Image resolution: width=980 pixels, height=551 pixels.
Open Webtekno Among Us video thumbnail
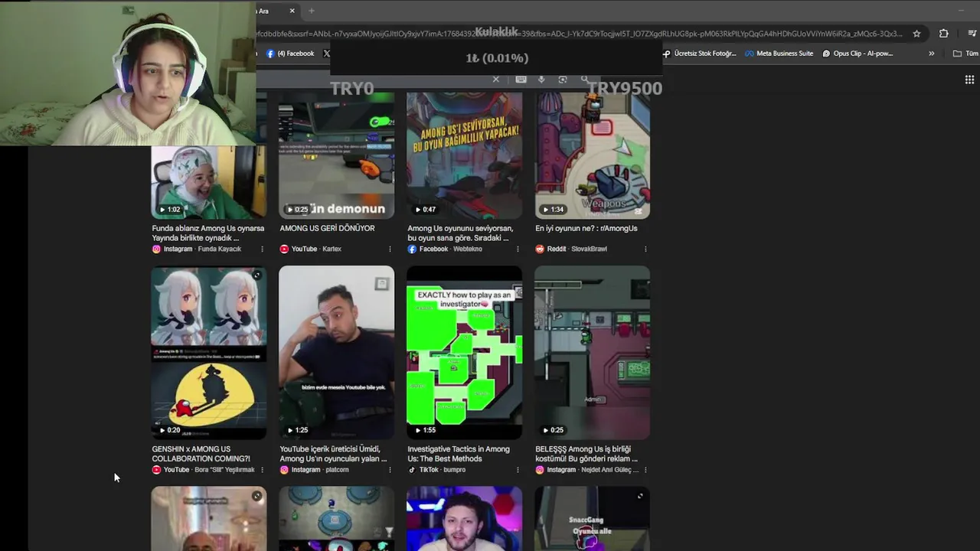(464, 156)
